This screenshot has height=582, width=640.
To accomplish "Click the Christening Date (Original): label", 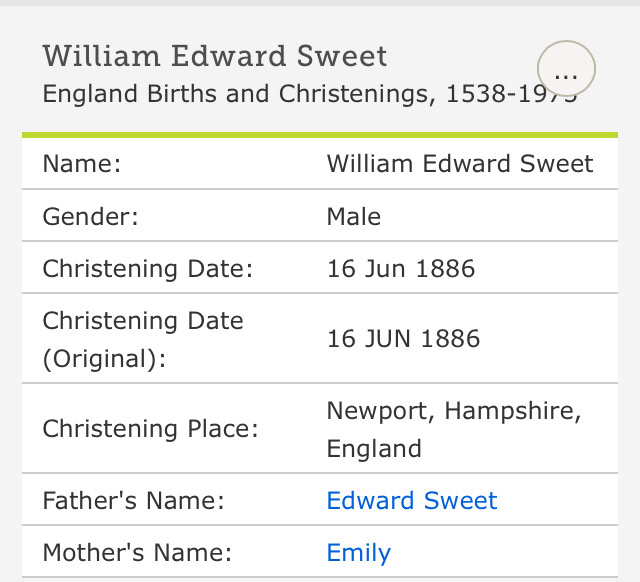I will click(x=143, y=338).
